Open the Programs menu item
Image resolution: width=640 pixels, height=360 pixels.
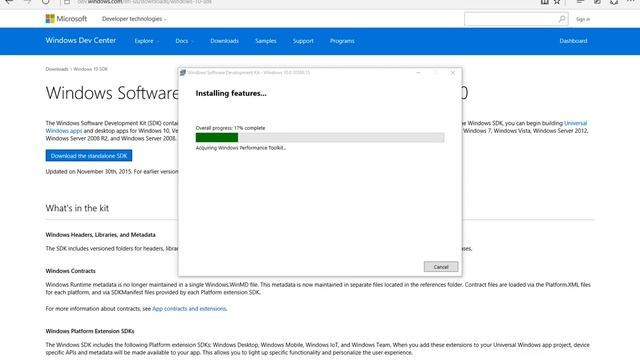342,41
